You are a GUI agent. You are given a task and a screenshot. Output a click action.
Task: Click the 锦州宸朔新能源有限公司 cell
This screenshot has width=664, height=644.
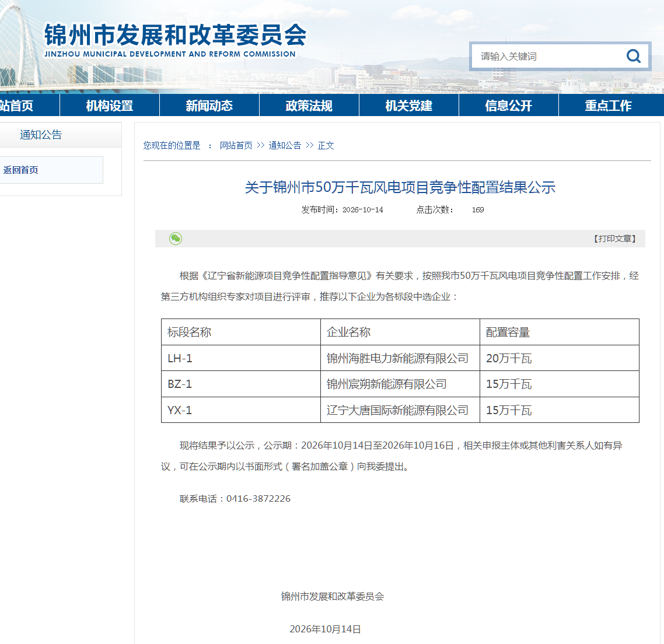[x=400, y=384]
